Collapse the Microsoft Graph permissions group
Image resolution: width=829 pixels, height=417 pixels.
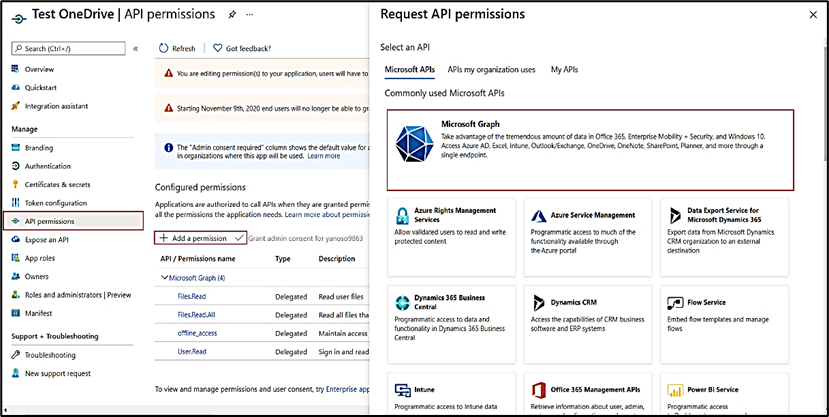coord(164,277)
